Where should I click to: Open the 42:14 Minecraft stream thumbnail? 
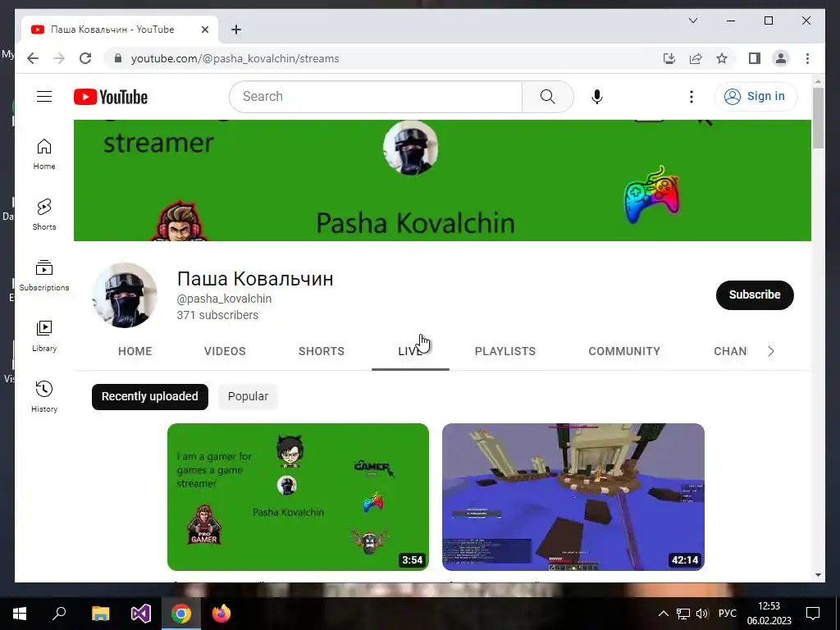[x=573, y=496]
